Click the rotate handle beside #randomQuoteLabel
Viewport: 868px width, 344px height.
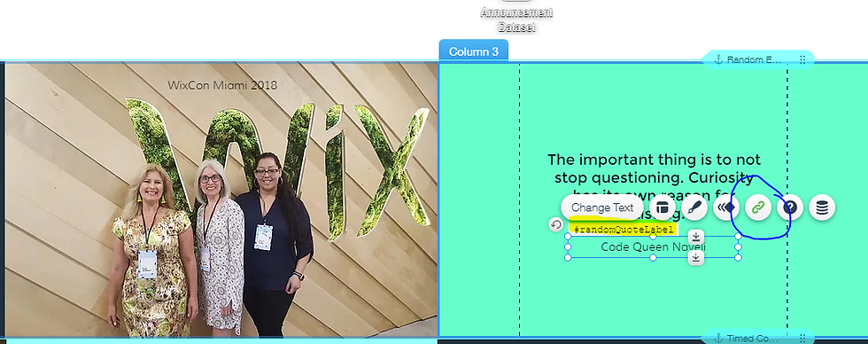click(556, 224)
